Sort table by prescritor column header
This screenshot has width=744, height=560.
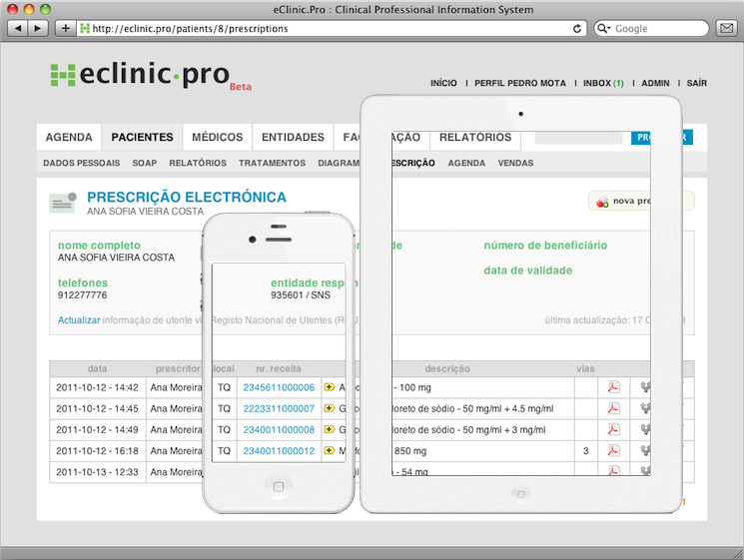point(178,368)
